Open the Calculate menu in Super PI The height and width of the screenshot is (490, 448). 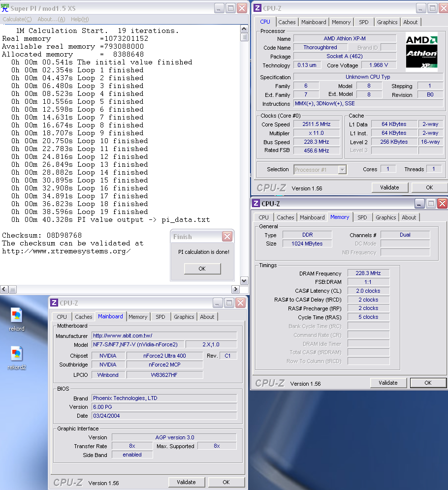(17, 19)
